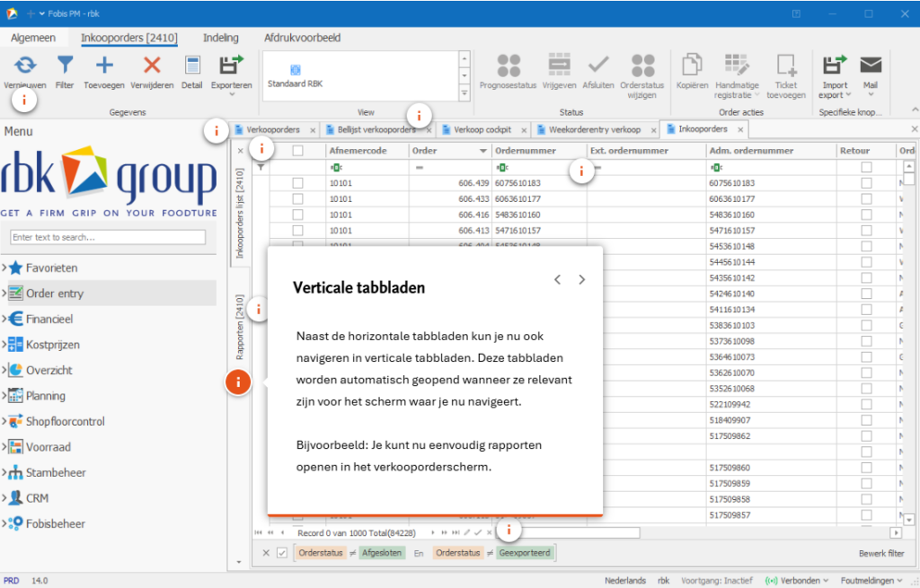The height and width of the screenshot is (588, 920).
Task: Open the Verkoop cockpit tab
Action: tap(482, 129)
